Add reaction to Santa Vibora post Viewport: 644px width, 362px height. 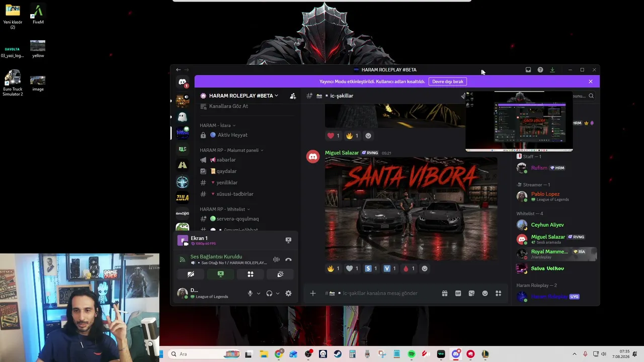pos(425,268)
